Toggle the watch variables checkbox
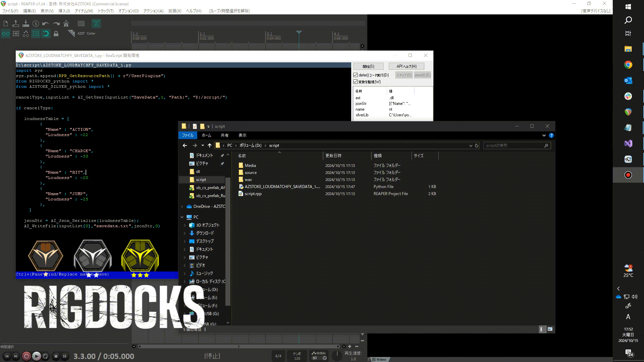Screen dimensions: 644x362 click(x=356, y=82)
